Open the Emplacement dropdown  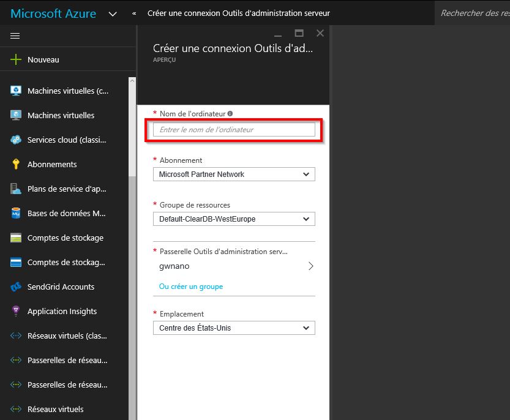[x=234, y=328]
